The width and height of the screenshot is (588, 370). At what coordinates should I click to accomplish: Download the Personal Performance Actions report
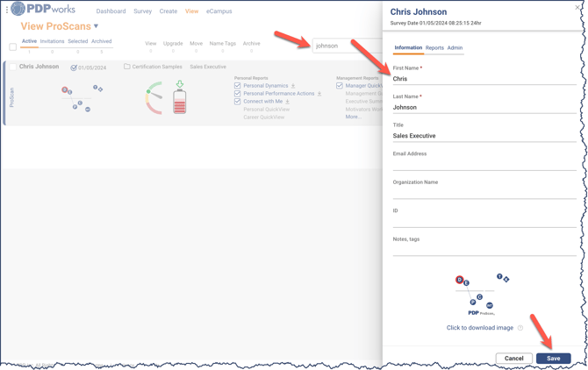[x=319, y=94]
